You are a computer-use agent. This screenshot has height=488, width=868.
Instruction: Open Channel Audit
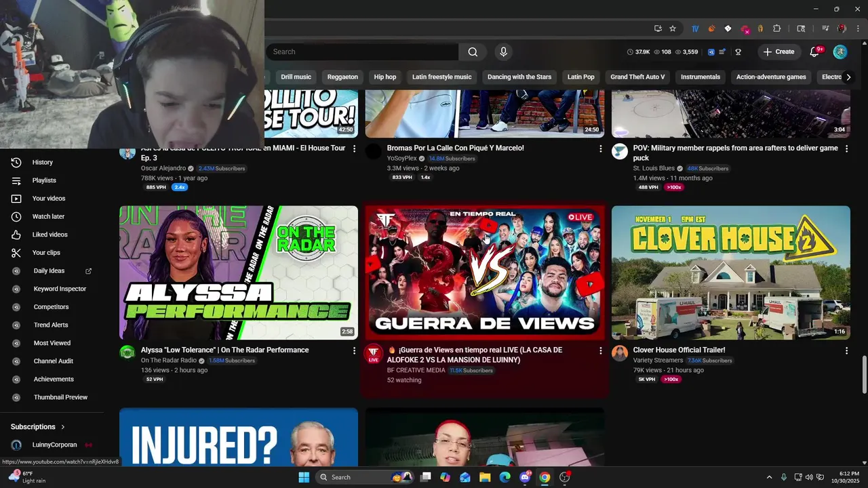[52, 361]
